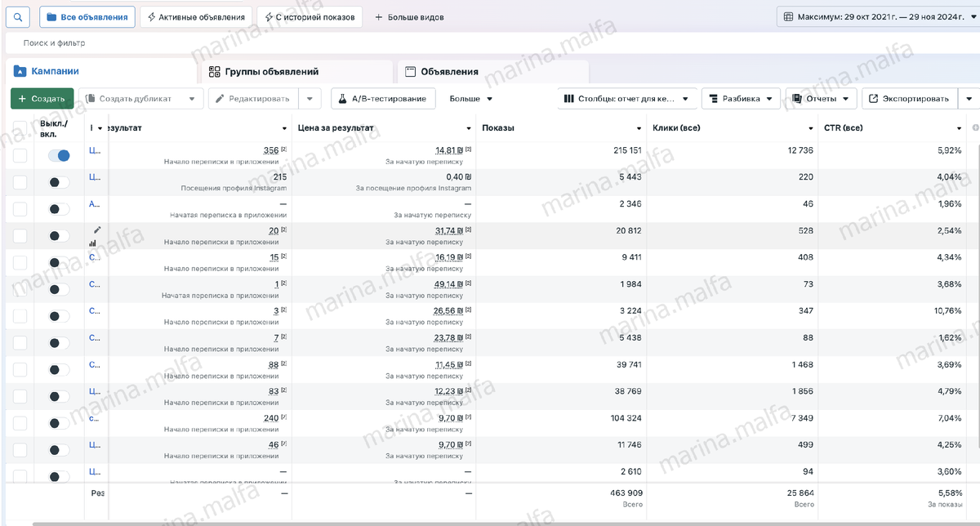980x526 pixels.
Task: Click the total CTR value 5,58%
Action: pos(949,493)
